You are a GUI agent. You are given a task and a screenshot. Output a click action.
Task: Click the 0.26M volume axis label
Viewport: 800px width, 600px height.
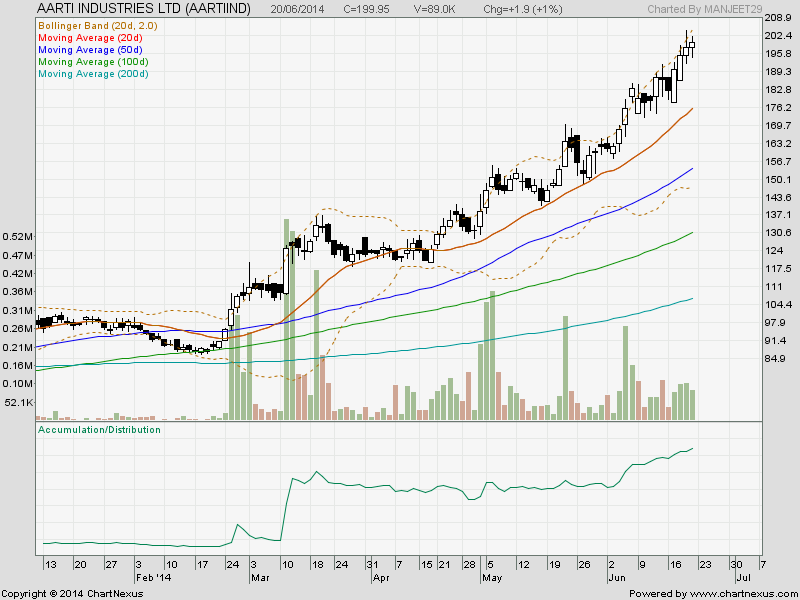pos(18,329)
